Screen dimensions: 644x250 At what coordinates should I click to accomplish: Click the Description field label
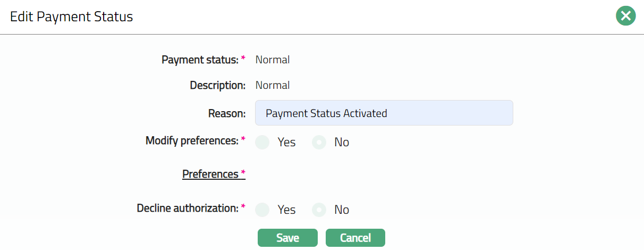(217, 85)
